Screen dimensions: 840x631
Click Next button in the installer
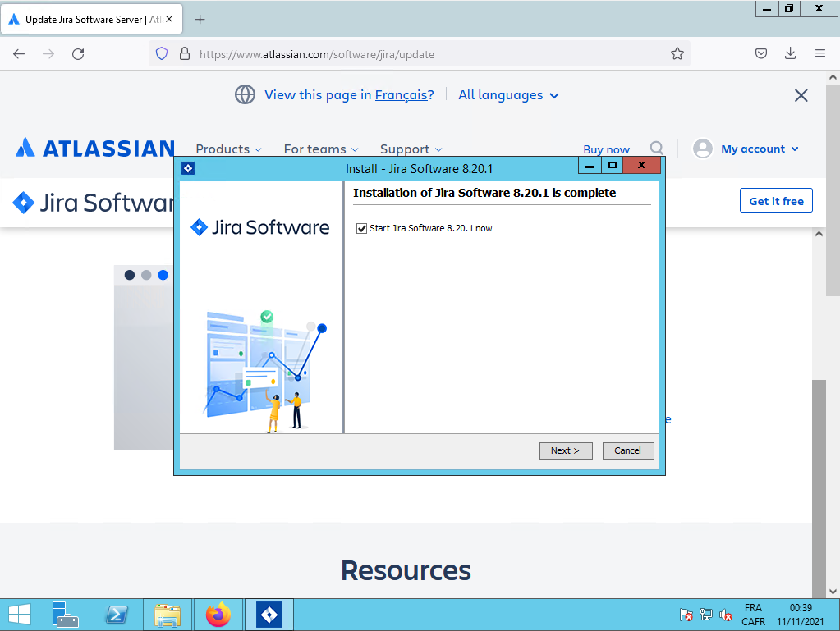(566, 450)
